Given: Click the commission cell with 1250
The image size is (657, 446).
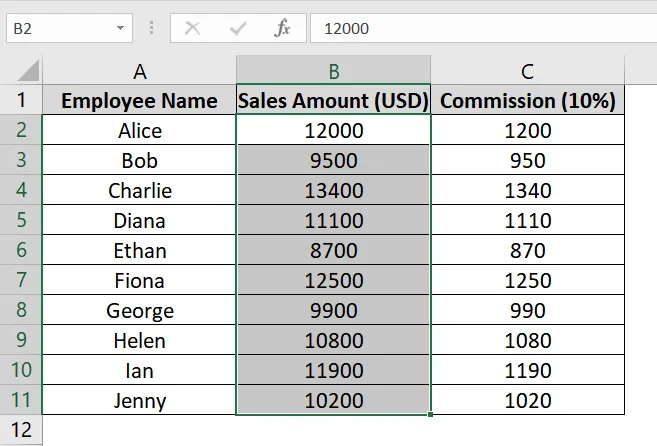Looking at the screenshot, I should point(528,280).
